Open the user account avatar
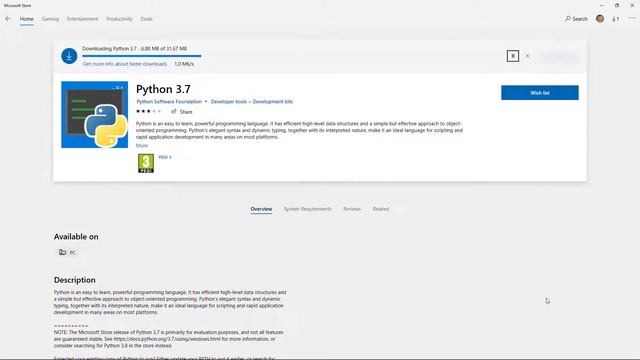Viewport: 640px width, 360px height. pyautogui.click(x=600, y=18)
